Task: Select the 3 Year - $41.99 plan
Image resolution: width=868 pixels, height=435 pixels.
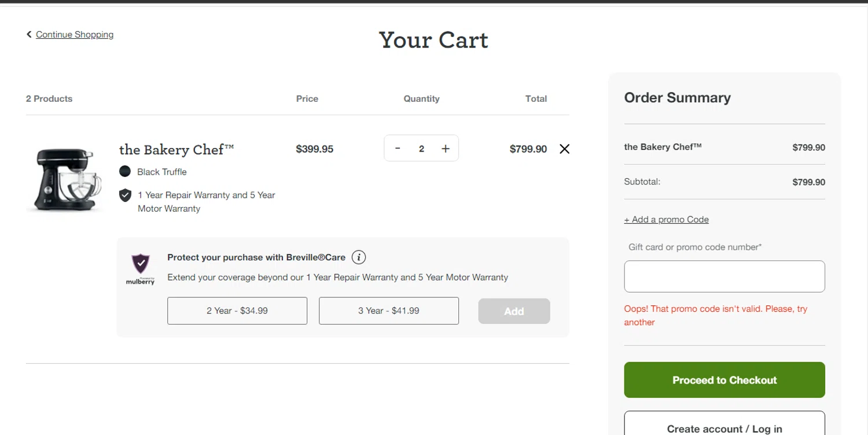Action: pyautogui.click(x=389, y=311)
